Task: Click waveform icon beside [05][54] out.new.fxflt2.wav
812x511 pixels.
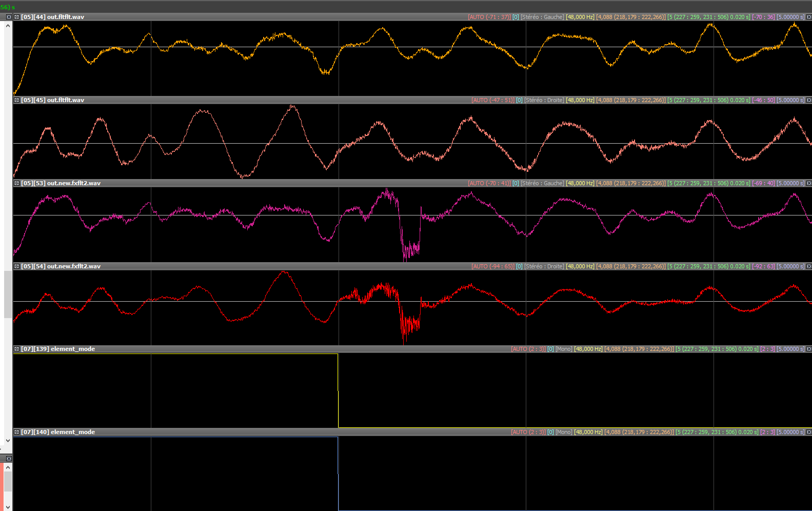Action: [17, 266]
